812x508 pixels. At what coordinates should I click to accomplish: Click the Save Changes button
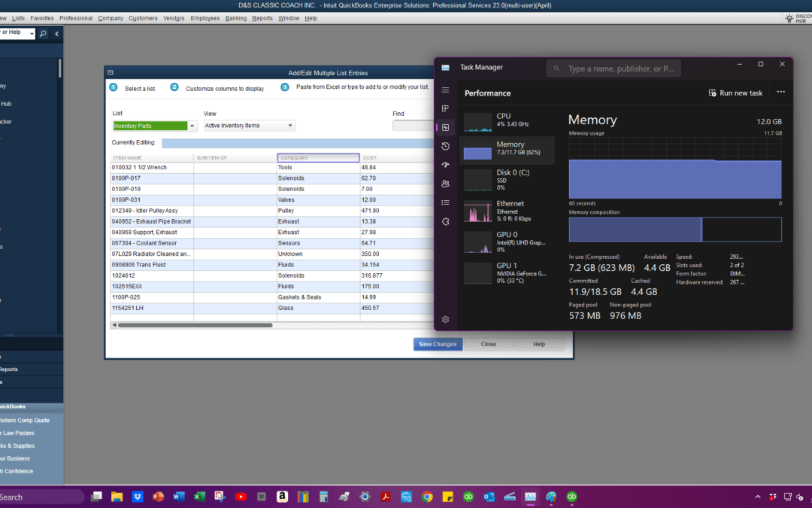point(438,344)
